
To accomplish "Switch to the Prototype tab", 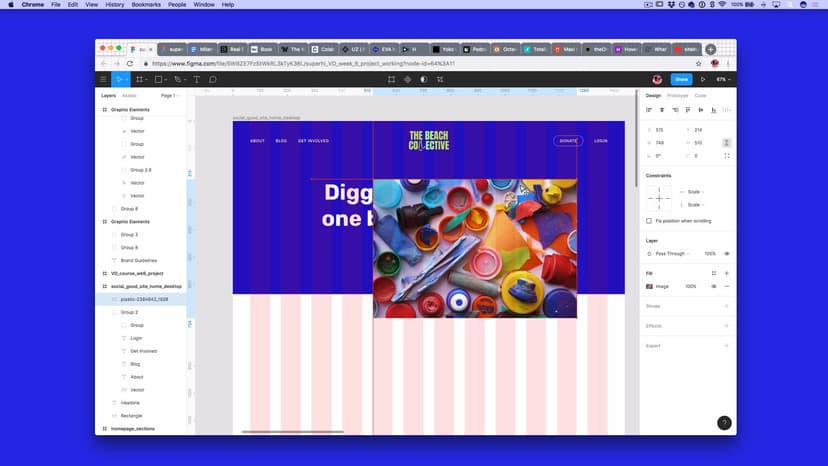I will [677, 95].
